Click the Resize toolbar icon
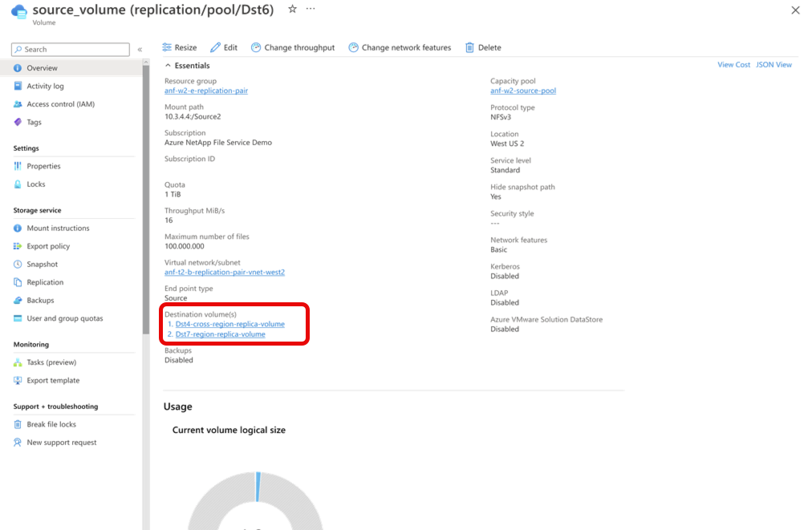This screenshot has height=530, width=812. tap(167, 47)
